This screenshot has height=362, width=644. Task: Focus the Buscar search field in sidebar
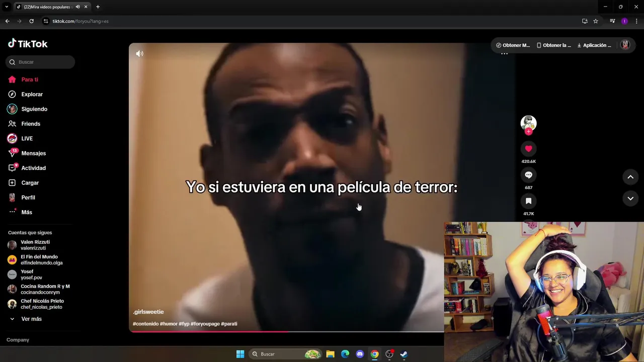pyautogui.click(x=40, y=62)
